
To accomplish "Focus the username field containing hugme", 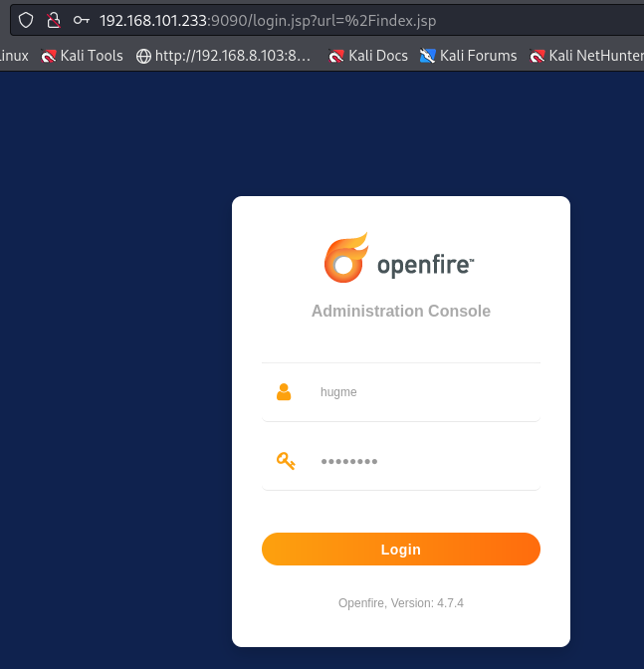I will coord(401,392).
